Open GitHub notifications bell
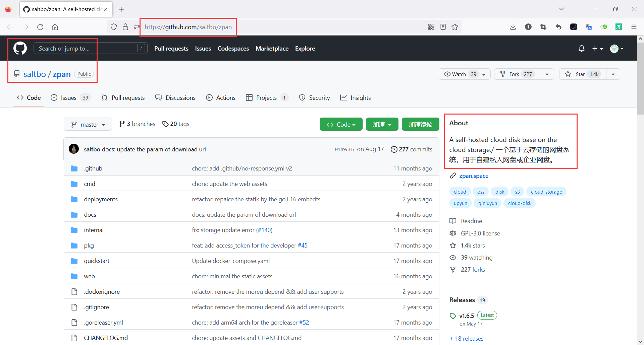The width and height of the screenshot is (644, 345). point(582,49)
